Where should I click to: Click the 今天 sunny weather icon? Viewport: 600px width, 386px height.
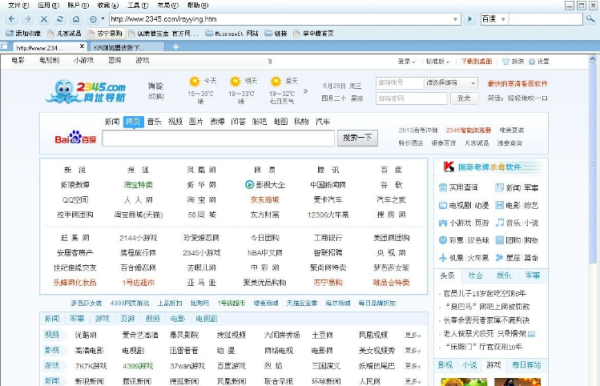(194, 81)
